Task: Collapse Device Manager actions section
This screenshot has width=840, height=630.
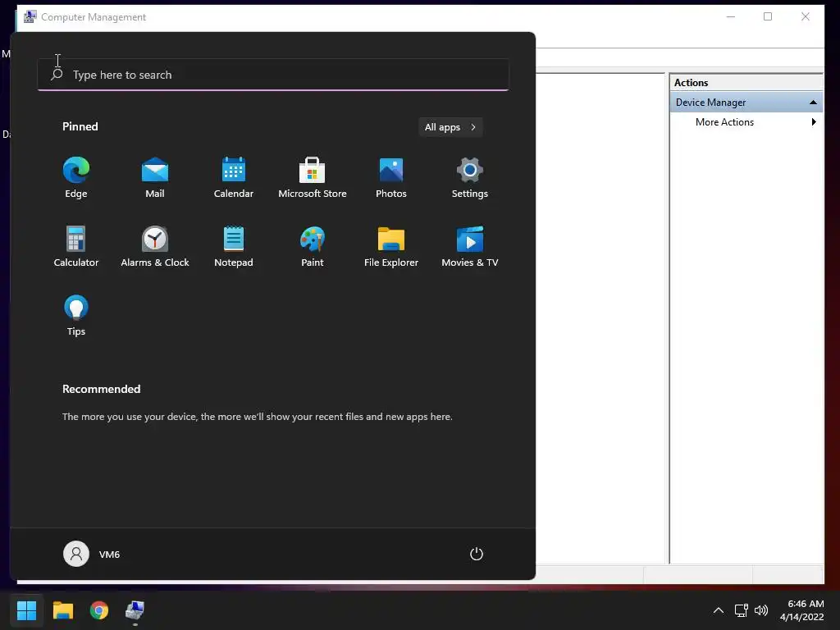Action: click(x=813, y=103)
